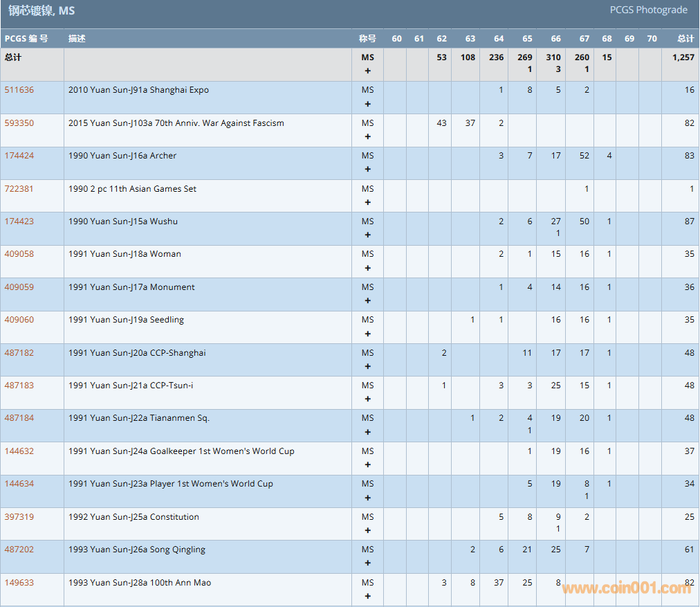Open PCGS number 409059 Monument entry

19,287
